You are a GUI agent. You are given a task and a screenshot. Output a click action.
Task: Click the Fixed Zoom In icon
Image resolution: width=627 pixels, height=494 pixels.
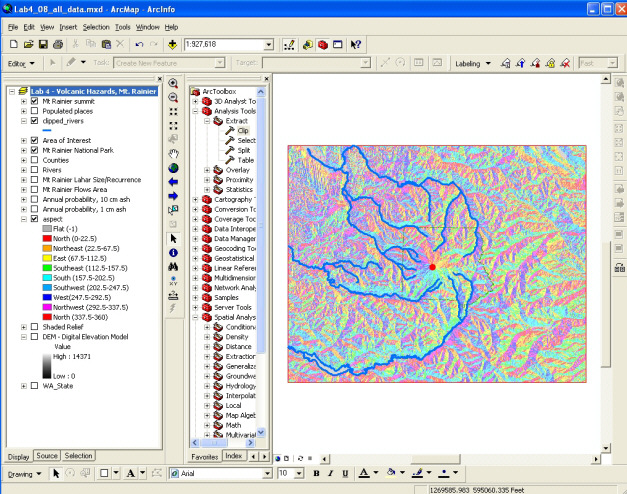173,112
